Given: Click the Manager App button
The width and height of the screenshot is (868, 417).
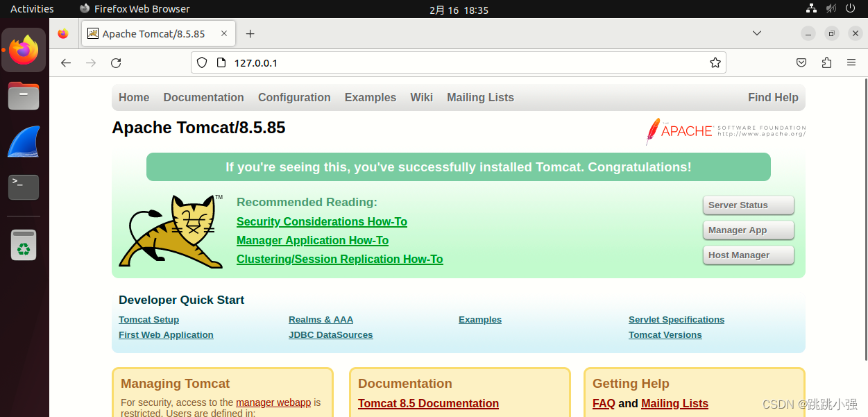Looking at the screenshot, I should [748, 230].
